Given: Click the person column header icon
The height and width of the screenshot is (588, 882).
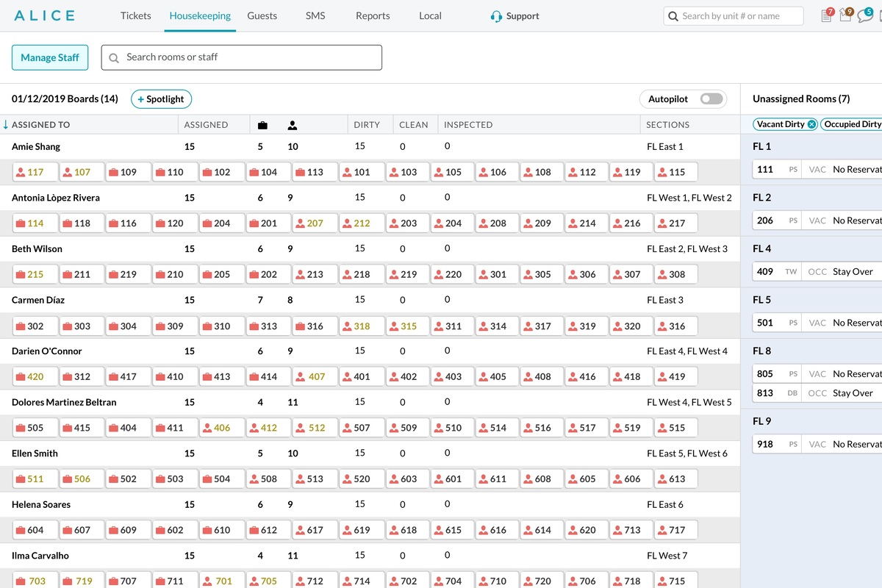Looking at the screenshot, I should pyautogui.click(x=292, y=125).
